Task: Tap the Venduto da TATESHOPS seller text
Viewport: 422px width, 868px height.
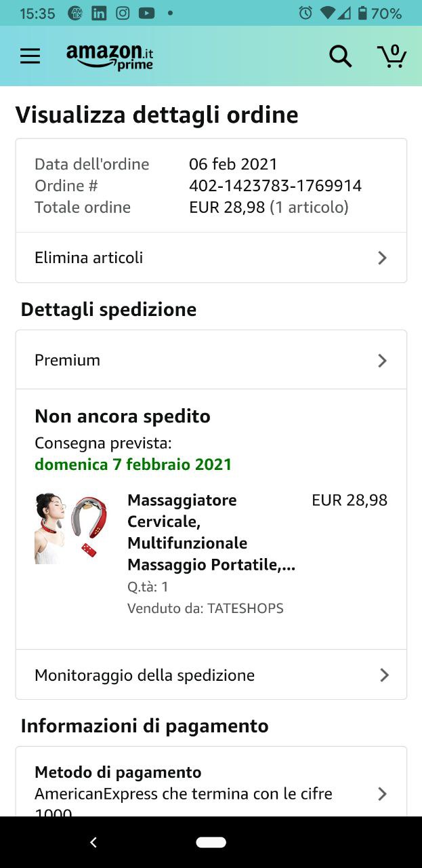Action: tap(205, 608)
